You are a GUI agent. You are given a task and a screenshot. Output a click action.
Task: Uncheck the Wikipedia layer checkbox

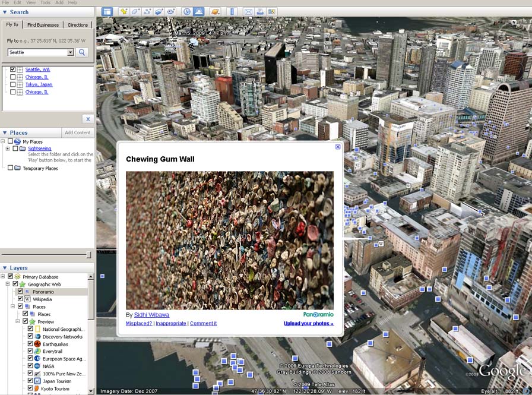click(20, 299)
